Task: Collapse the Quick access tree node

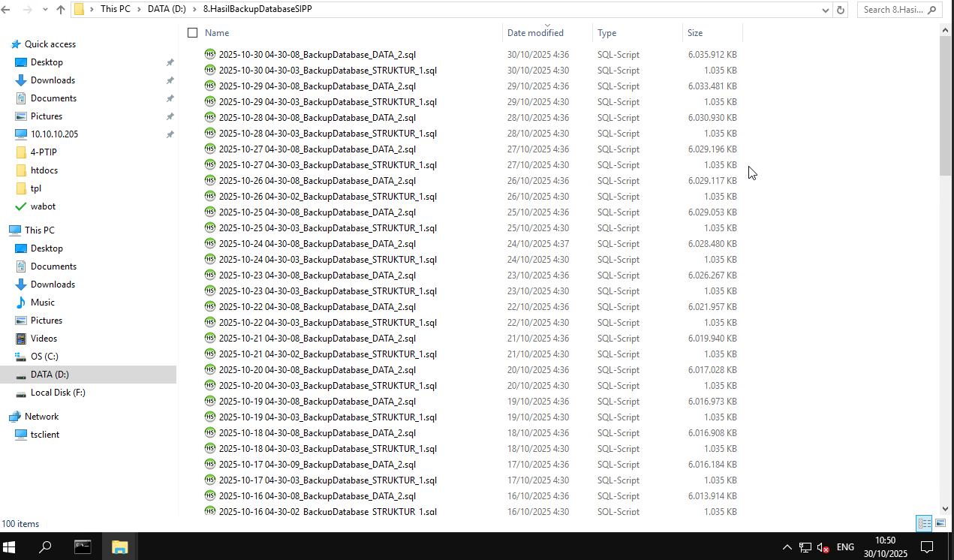Action: 5,44
